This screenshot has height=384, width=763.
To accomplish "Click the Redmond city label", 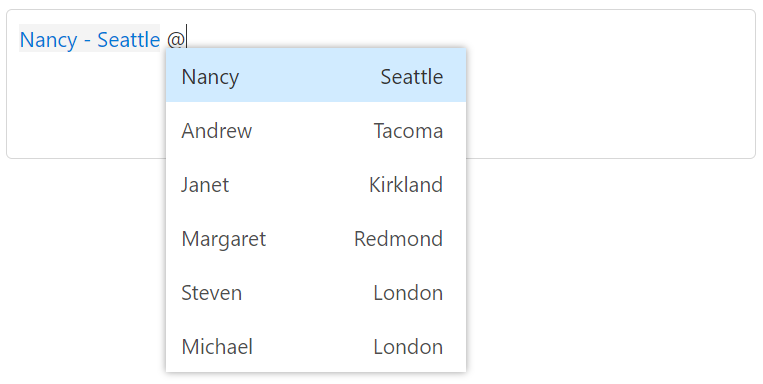I will [x=398, y=239].
